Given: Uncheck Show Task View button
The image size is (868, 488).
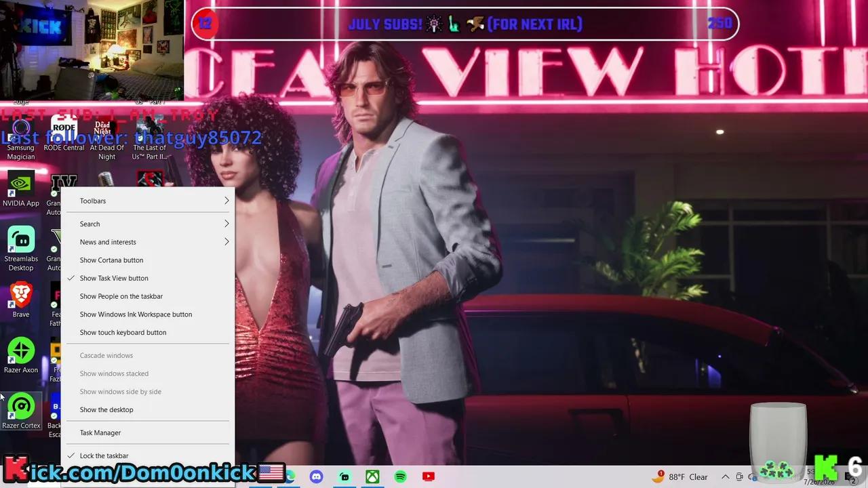Looking at the screenshot, I should 148,279.
